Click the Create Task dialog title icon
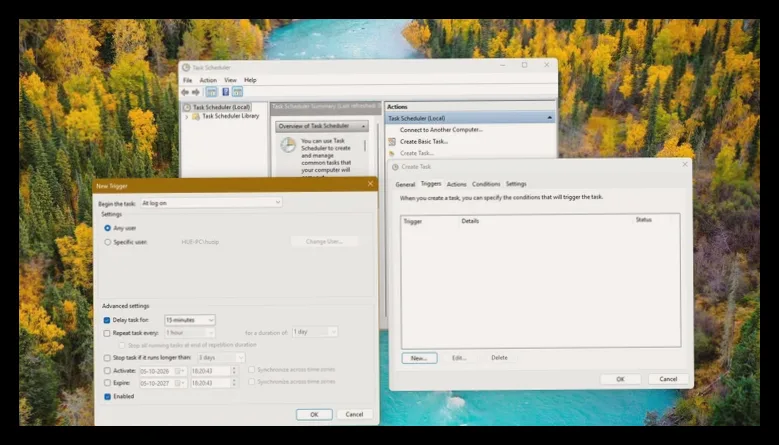The width and height of the screenshot is (779, 445). coord(395,167)
